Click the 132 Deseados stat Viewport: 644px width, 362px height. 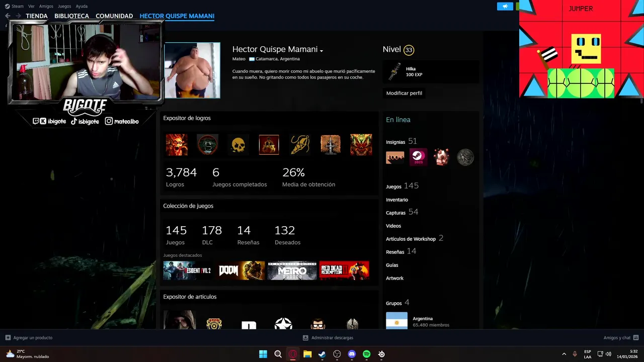pyautogui.click(x=287, y=235)
